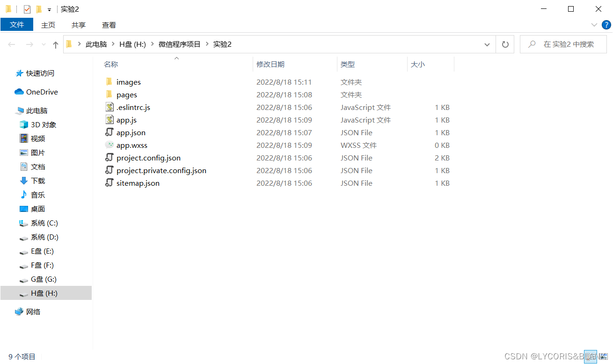Go back with the left arrow

tap(12, 44)
